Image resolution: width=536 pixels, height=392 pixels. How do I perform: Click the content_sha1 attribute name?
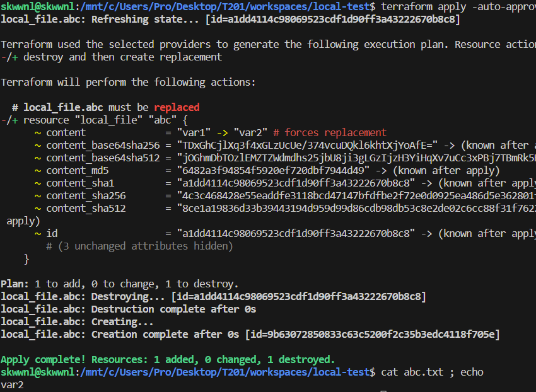pyautogui.click(x=80, y=183)
